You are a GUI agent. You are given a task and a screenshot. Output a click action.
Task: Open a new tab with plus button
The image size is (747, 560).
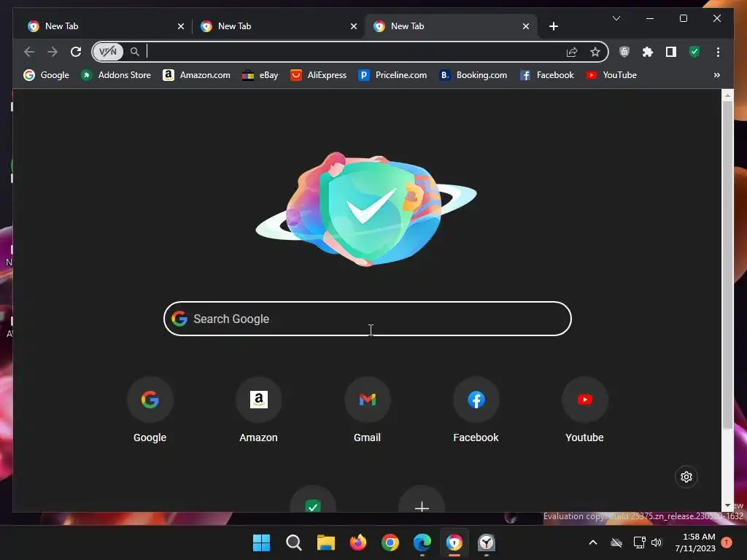click(x=553, y=26)
